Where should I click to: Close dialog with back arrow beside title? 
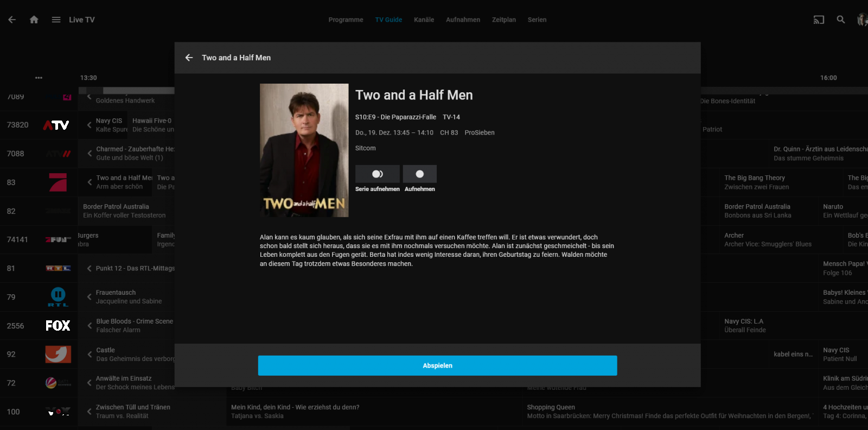coord(189,58)
